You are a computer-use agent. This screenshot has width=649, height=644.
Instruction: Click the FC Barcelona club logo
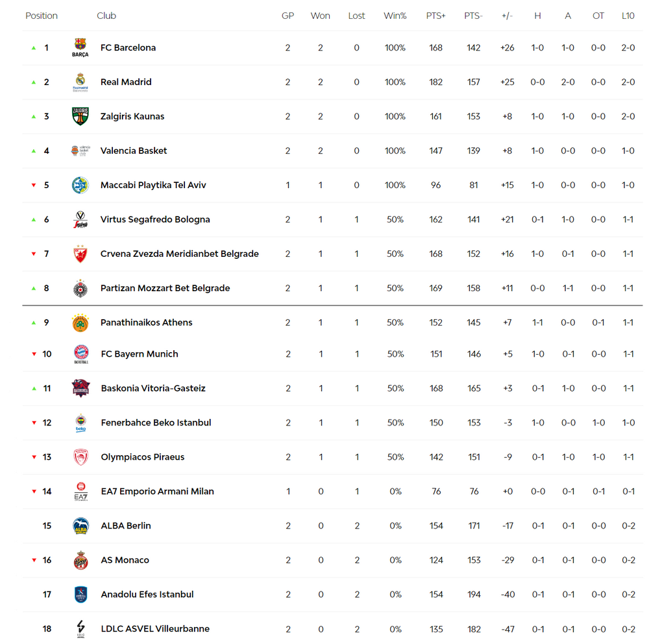[x=80, y=47]
